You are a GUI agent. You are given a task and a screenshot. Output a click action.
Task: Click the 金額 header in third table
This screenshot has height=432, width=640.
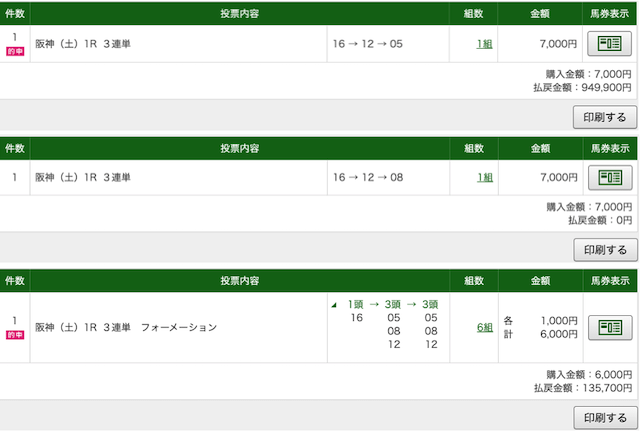pyautogui.click(x=540, y=281)
